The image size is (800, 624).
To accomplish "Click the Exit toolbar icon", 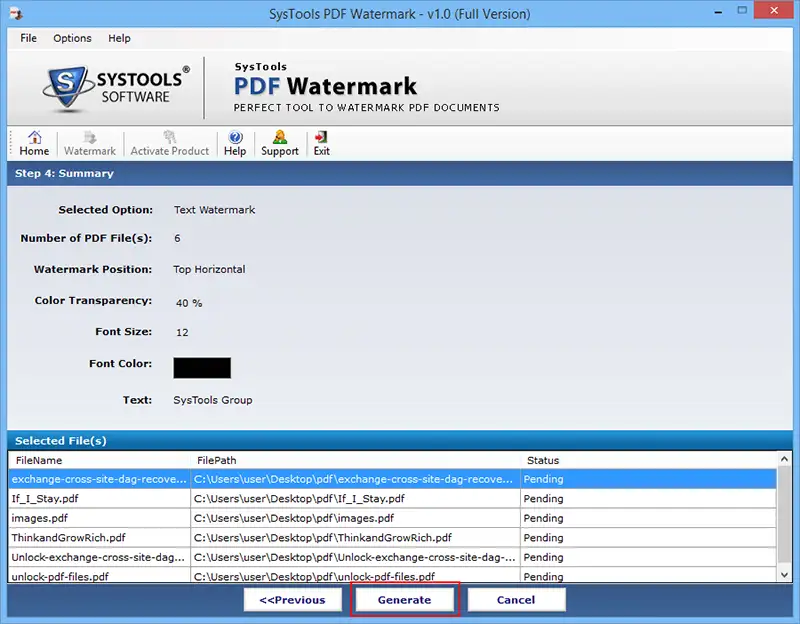I will (x=321, y=137).
